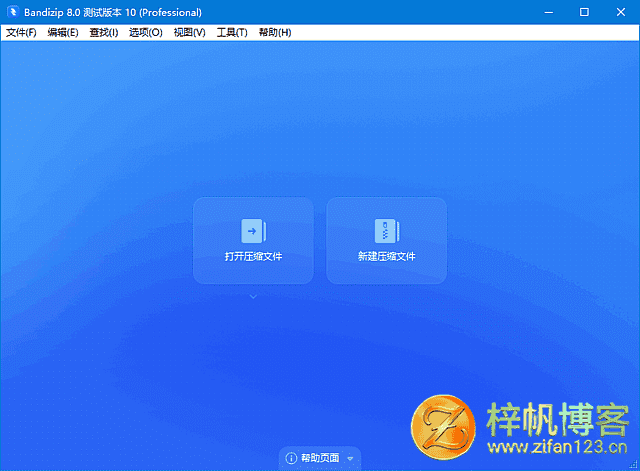Open the 文件(F) menu

click(x=21, y=33)
